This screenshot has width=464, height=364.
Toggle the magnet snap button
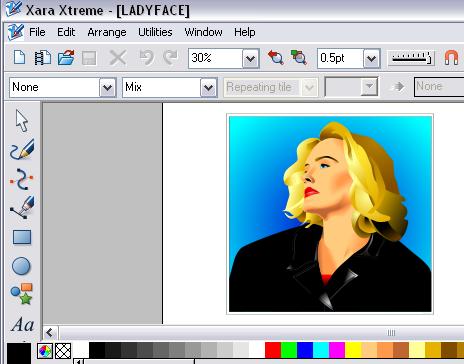point(451,58)
